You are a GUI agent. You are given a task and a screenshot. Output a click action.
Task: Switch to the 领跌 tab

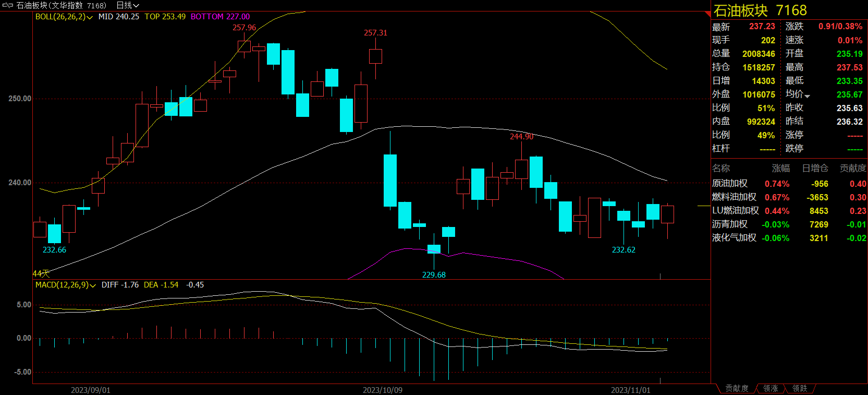[x=800, y=389]
